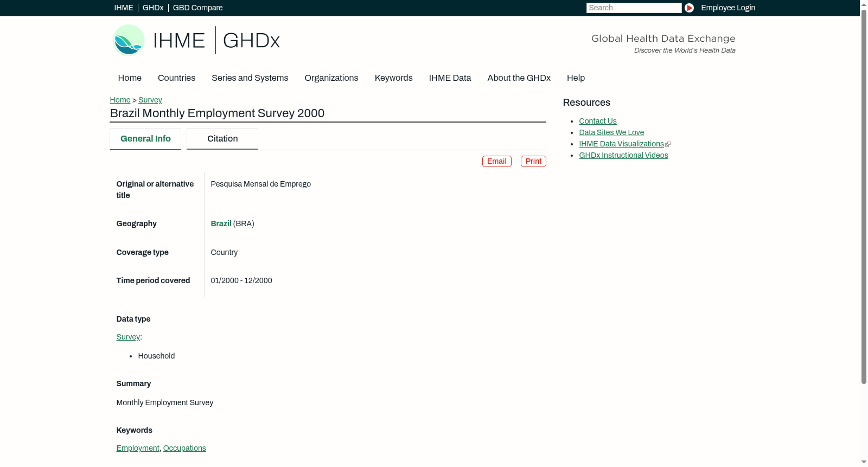This screenshot has height=467, width=868.
Task: Click the Email button
Action: click(497, 161)
